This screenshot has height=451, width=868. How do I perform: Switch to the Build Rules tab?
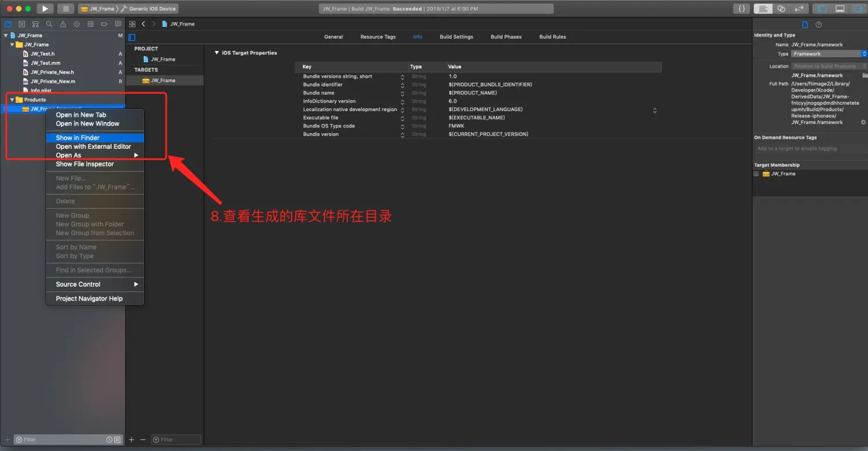pyautogui.click(x=553, y=37)
